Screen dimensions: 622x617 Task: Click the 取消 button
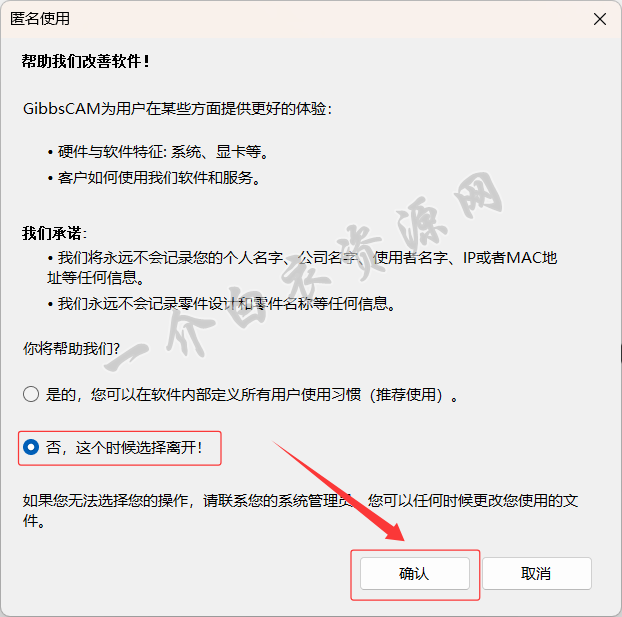point(536,573)
